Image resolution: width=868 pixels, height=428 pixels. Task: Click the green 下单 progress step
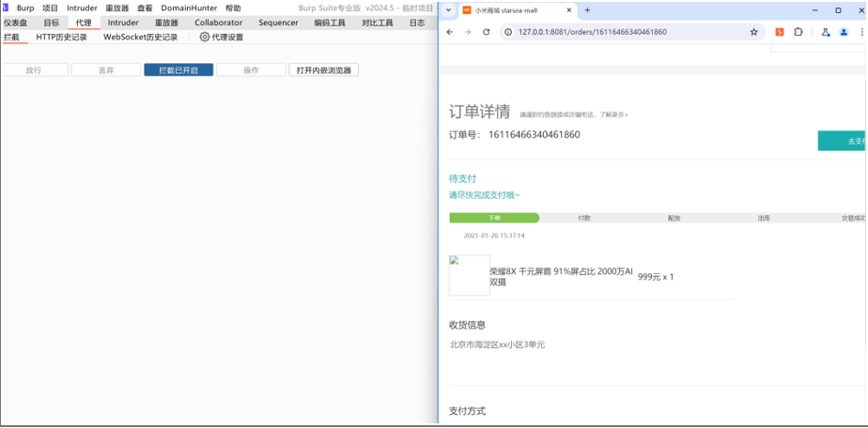(494, 218)
